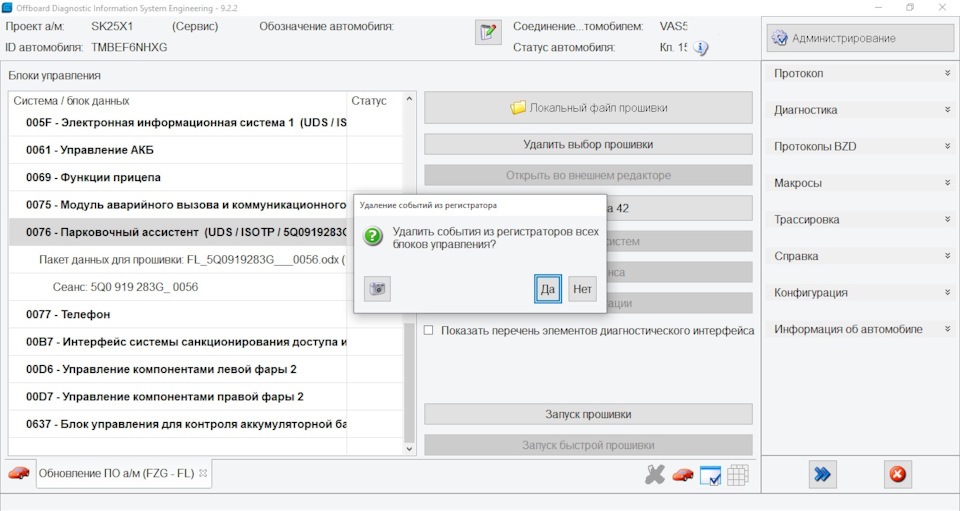
Task: Expand the Протокол section
Action: 860,73
